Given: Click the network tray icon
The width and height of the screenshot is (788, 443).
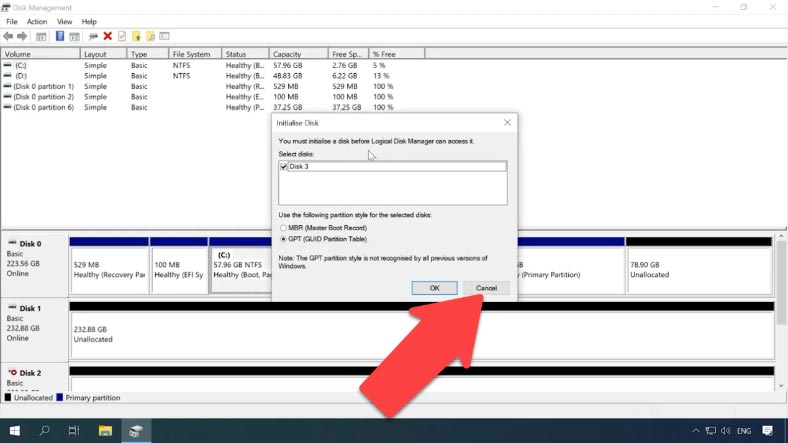Looking at the screenshot, I should [x=711, y=430].
